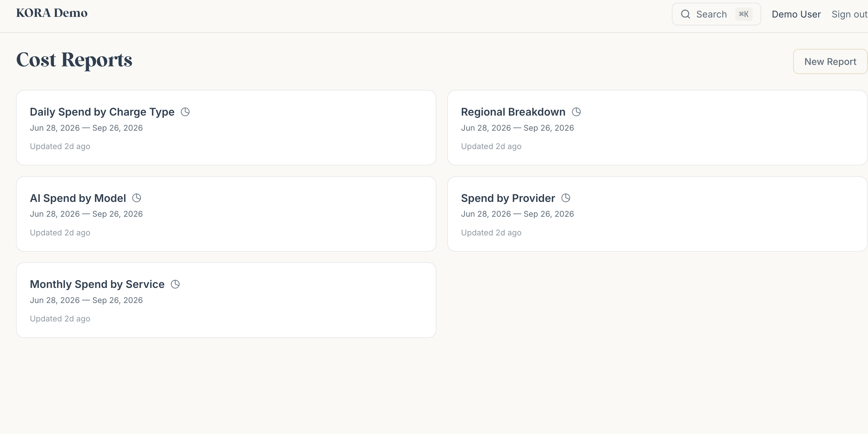Open the AI Spend by Model report
Image resolution: width=868 pixels, height=434 pixels.
[x=226, y=214]
